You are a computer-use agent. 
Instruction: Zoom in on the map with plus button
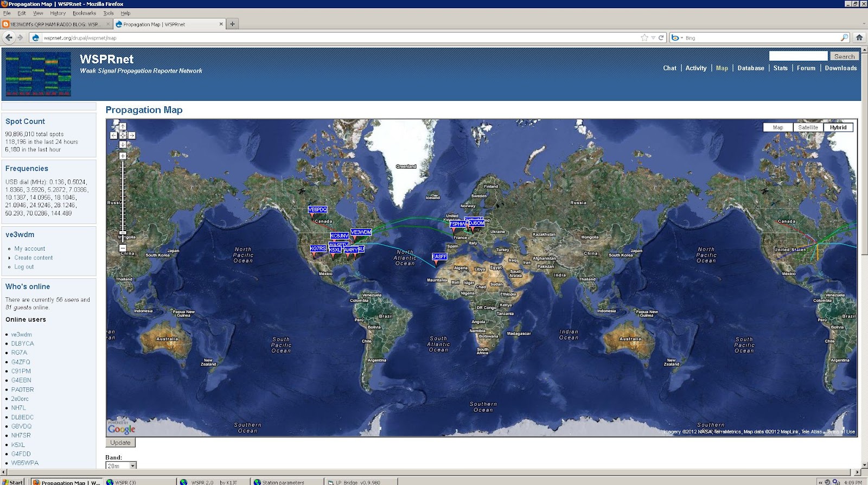(x=123, y=156)
